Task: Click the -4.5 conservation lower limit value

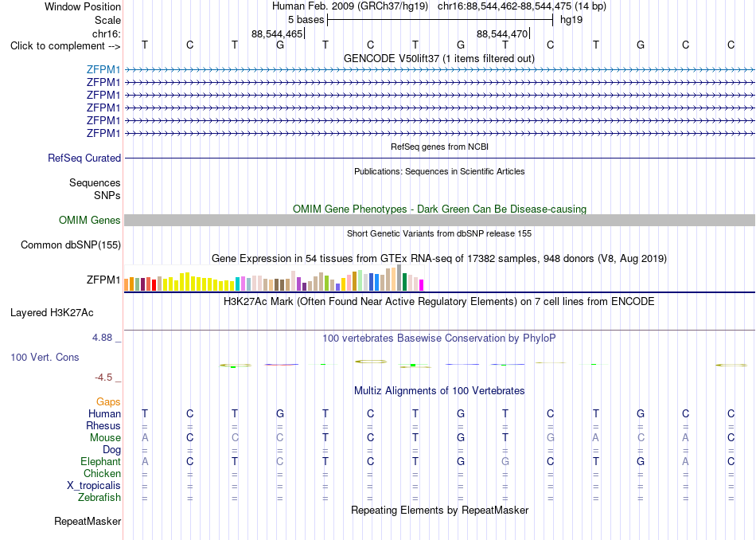Action: pos(103,377)
